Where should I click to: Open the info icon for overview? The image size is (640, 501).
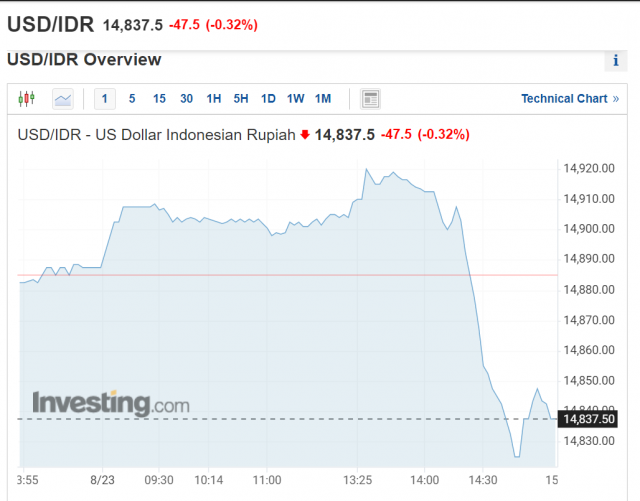pos(615,61)
